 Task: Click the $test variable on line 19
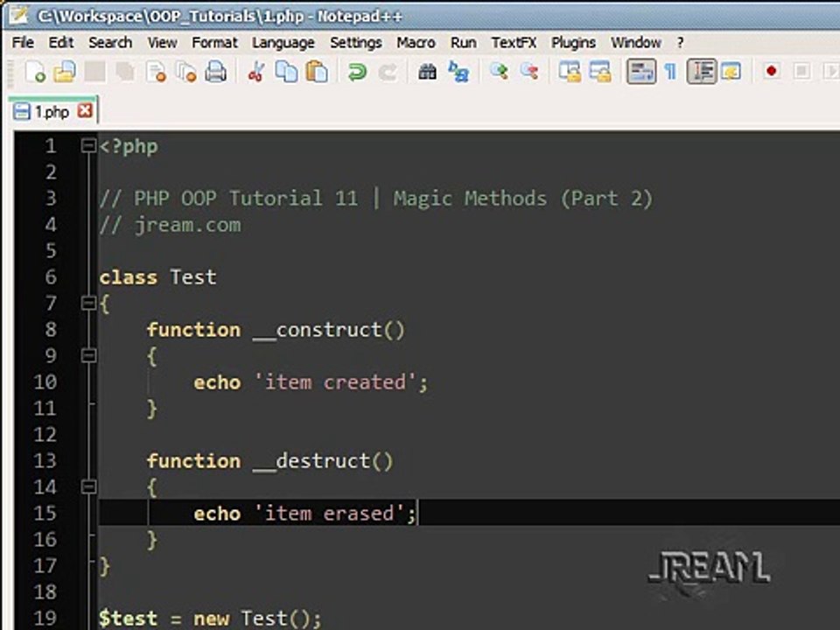pos(128,619)
